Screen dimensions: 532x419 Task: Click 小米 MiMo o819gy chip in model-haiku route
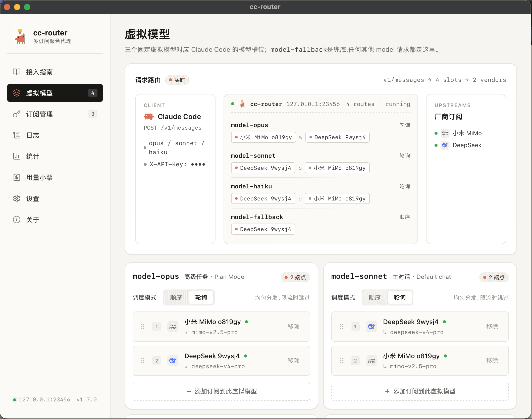click(x=337, y=198)
